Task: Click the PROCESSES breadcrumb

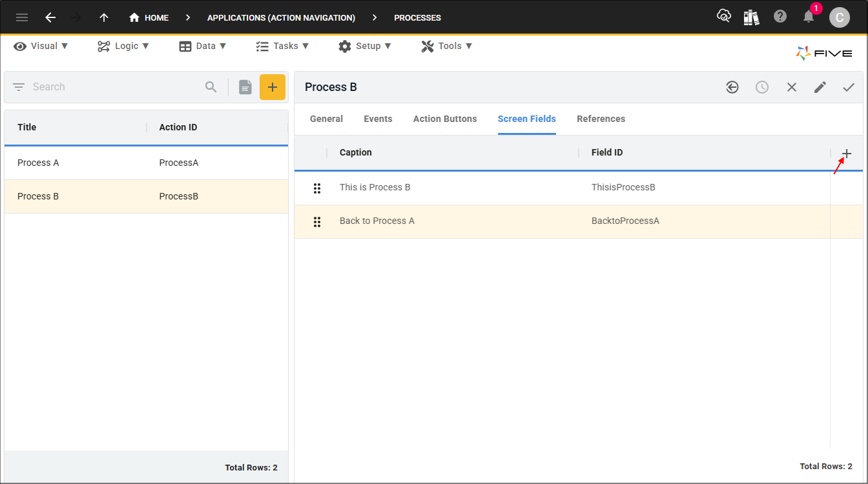Action: (417, 17)
